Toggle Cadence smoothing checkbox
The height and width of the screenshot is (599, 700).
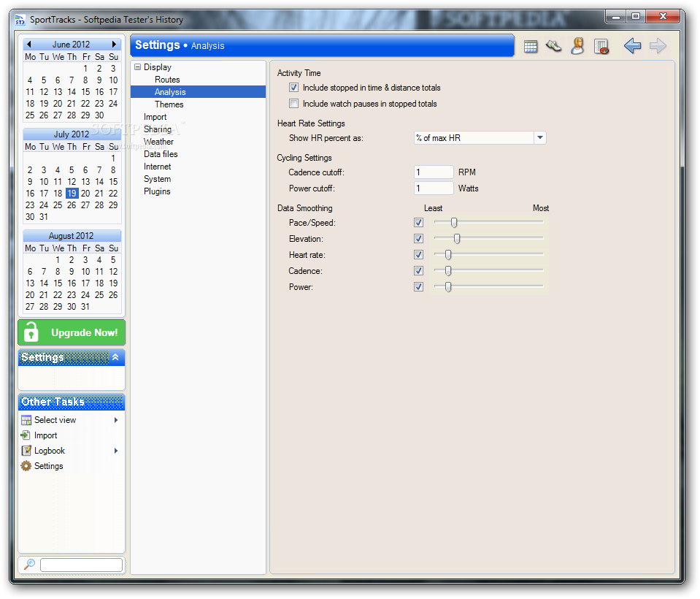(418, 271)
